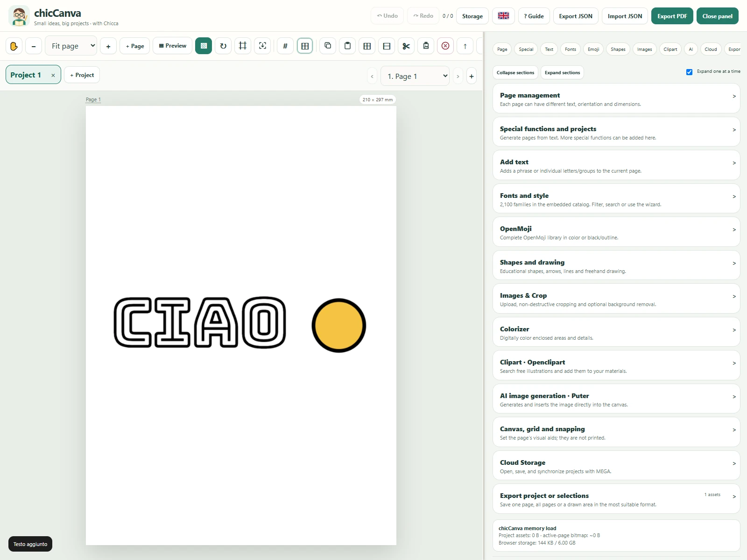Expand Special functions and projects section

(x=616, y=132)
